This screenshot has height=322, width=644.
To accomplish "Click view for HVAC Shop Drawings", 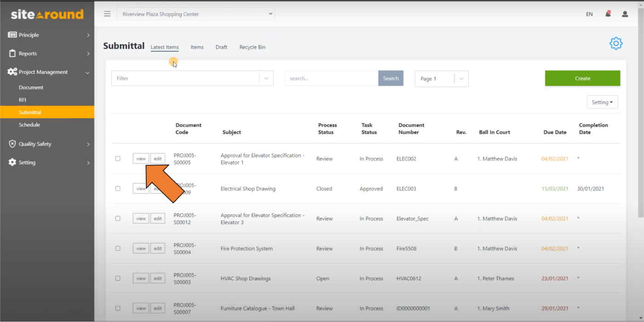I will pos(141,278).
